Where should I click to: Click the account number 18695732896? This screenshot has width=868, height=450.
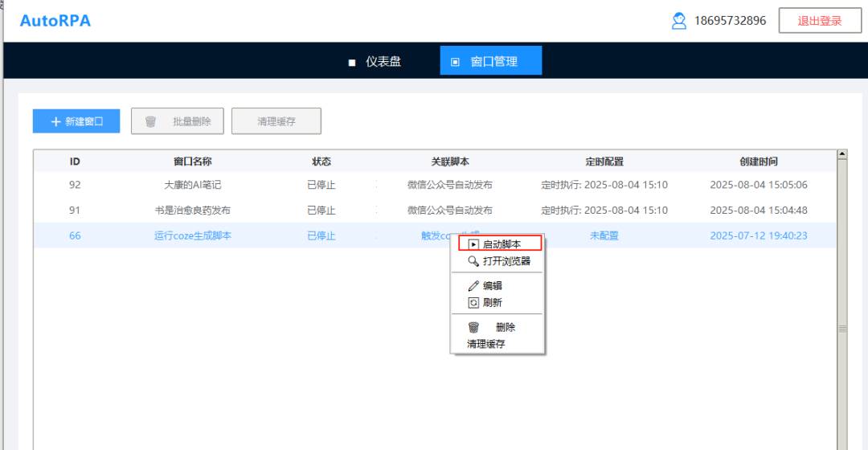(730, 21)
